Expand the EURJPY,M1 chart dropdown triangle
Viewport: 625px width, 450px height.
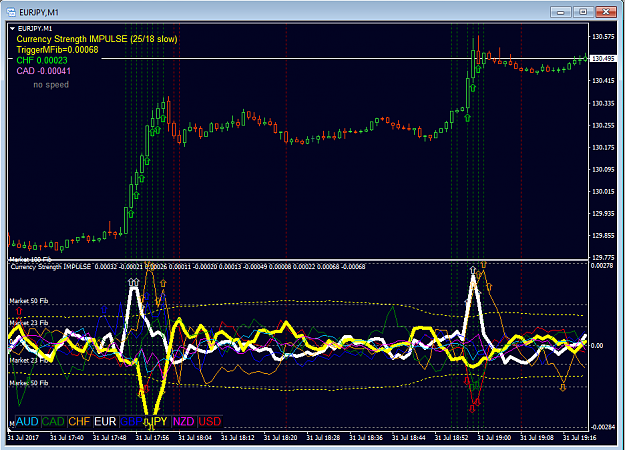point(12,29)
